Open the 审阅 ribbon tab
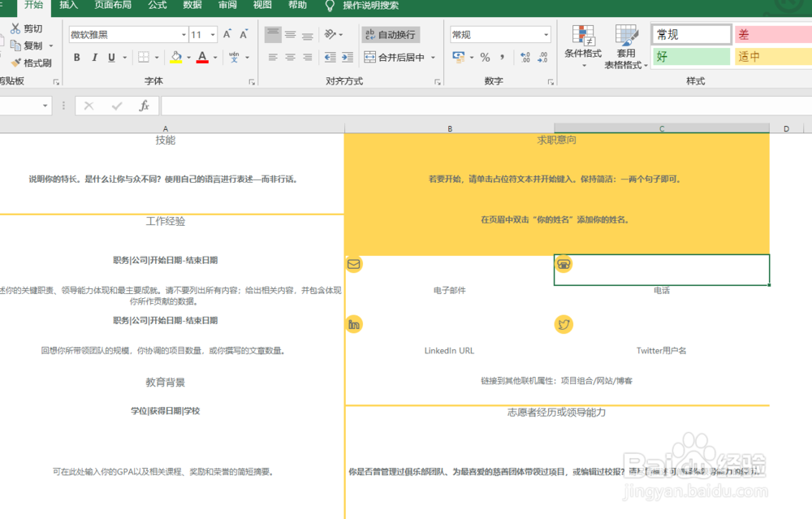 click(x=226, y=7)
